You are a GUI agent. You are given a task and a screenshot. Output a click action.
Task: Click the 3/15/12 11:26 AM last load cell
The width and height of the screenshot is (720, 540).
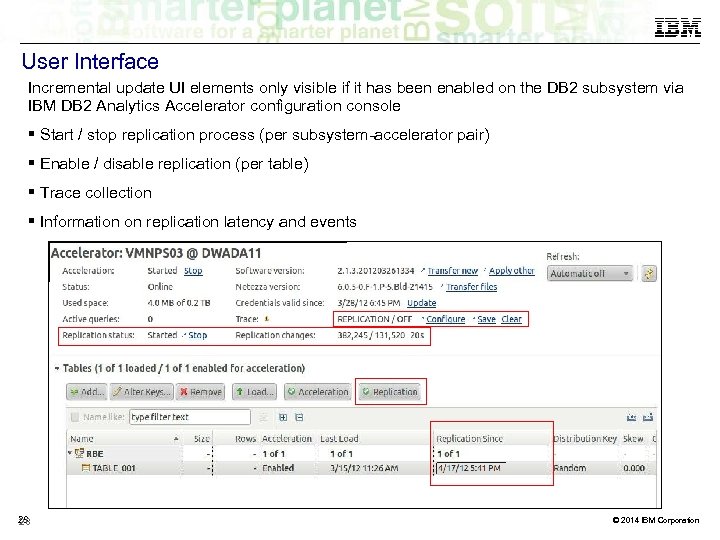pos(364,468)
